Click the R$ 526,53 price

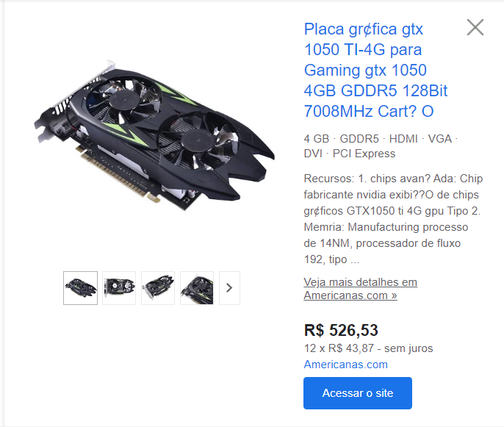click(x=341, y=330)
